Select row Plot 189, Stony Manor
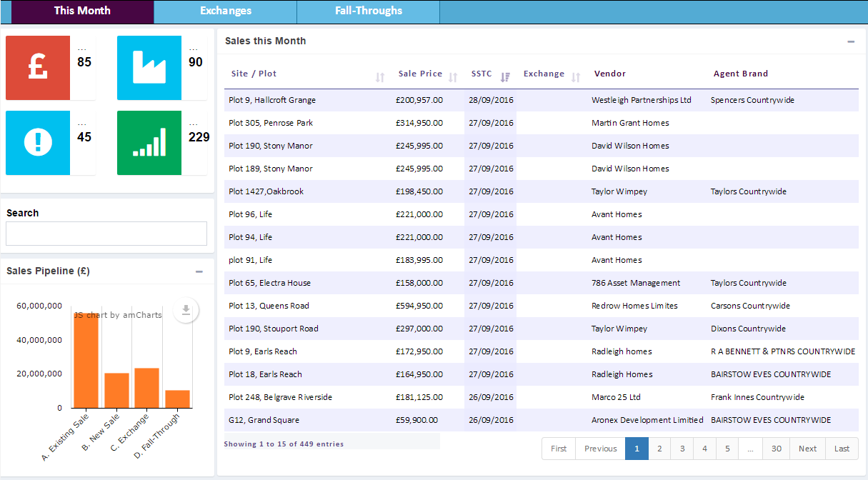Image resolution: width=868 pixels, height=480 pixels. [x=542, y=169]
